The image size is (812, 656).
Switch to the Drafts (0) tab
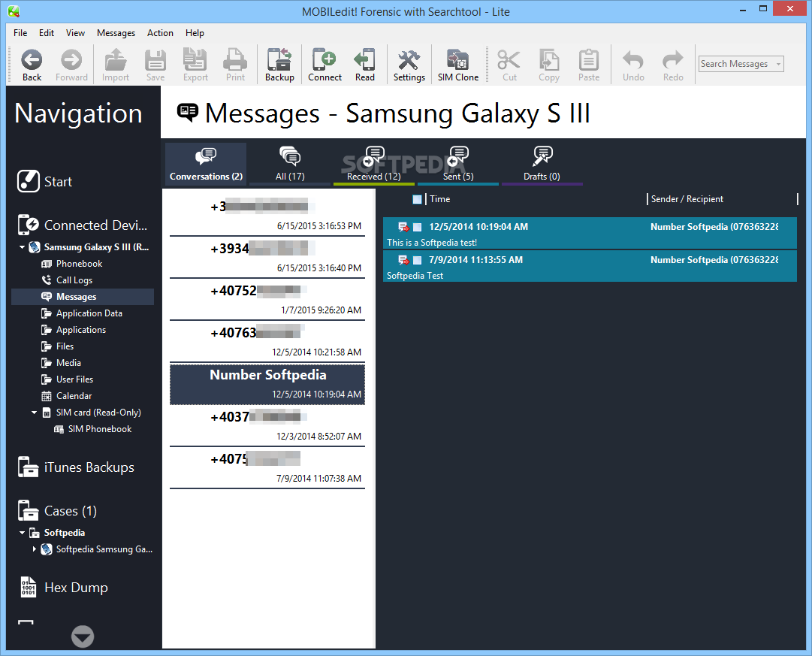coord(542,164)
